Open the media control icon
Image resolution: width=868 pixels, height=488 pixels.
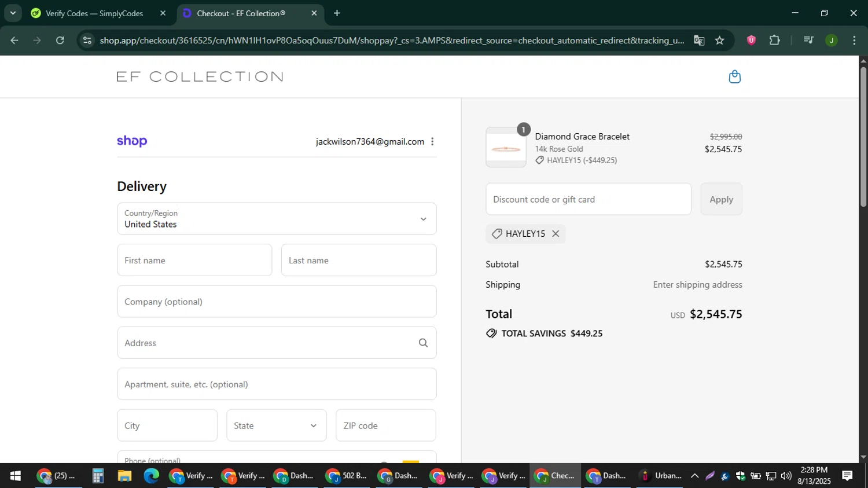click(808, 41)
